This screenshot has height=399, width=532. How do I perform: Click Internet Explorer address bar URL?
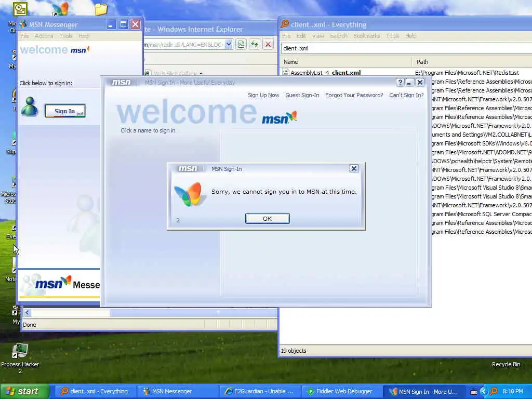click(x=183, y=45)
